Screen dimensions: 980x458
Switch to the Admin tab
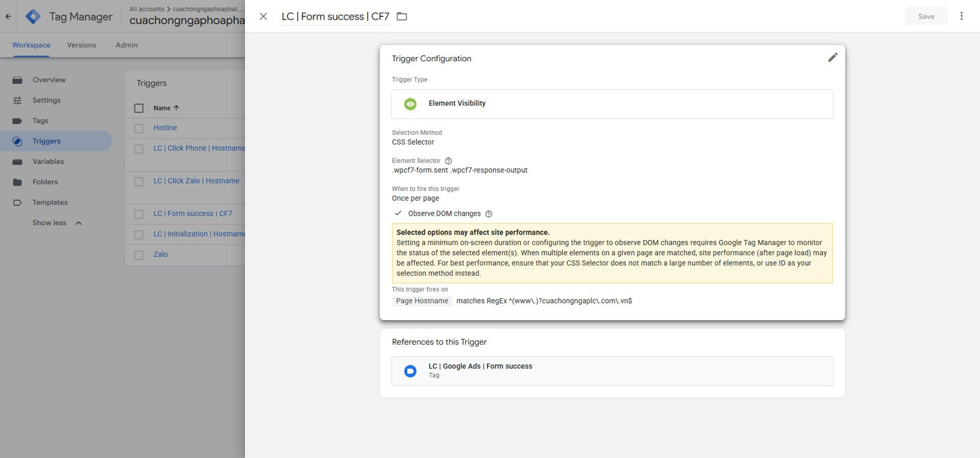[x=127, y=45]
